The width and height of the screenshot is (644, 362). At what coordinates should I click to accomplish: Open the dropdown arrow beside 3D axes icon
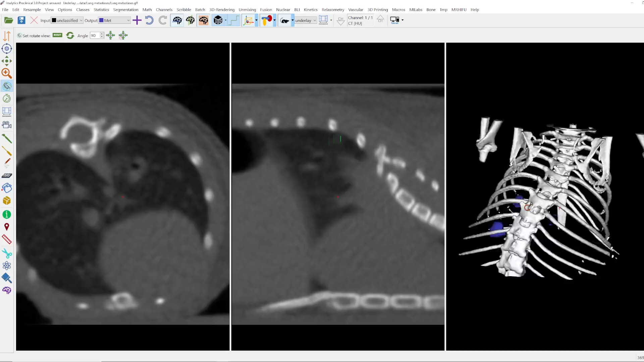(256, 20)
